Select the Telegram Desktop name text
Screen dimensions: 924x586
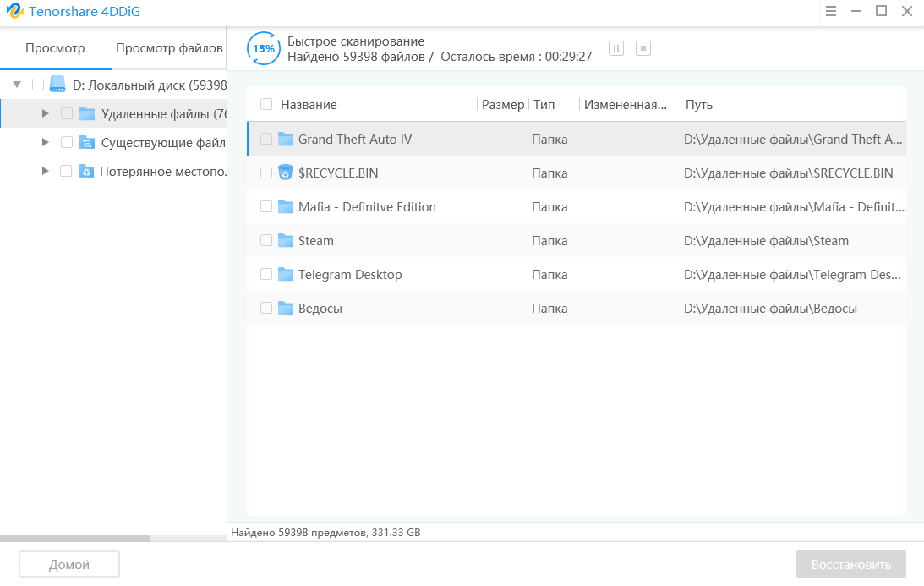click(350, 275)
